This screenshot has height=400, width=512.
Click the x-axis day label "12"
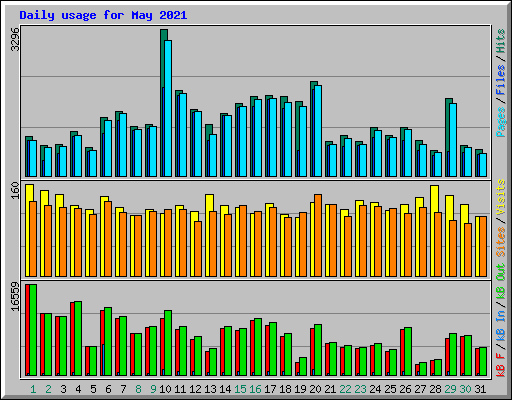(x=195, y=389)
